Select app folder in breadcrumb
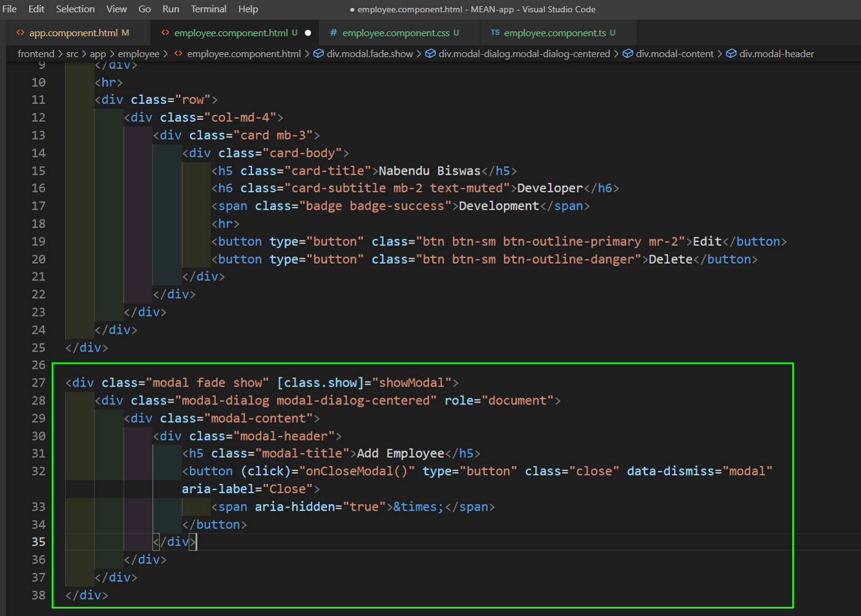The image size is (861, 616). (x=98, y=54)
